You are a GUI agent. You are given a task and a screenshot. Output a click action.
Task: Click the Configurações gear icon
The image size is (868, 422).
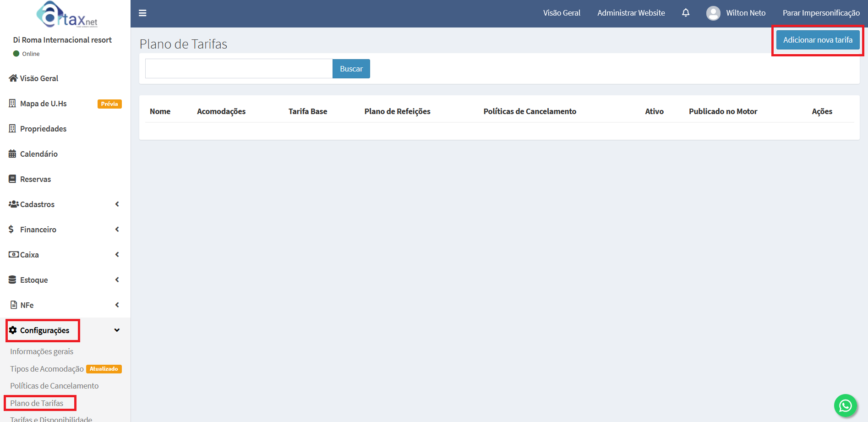[13, 330]
